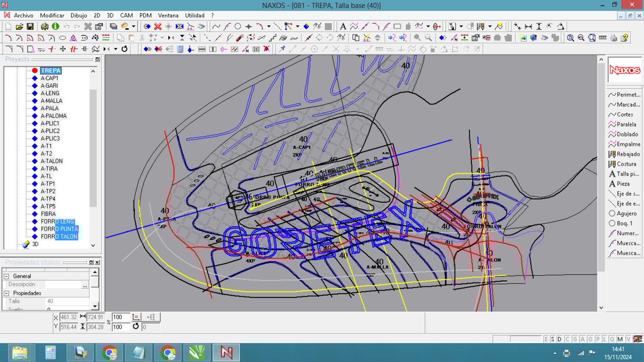Click the ruler icon in toolbar
The width and height of the screenshot is (644, 362).
(x=603, y=38)
